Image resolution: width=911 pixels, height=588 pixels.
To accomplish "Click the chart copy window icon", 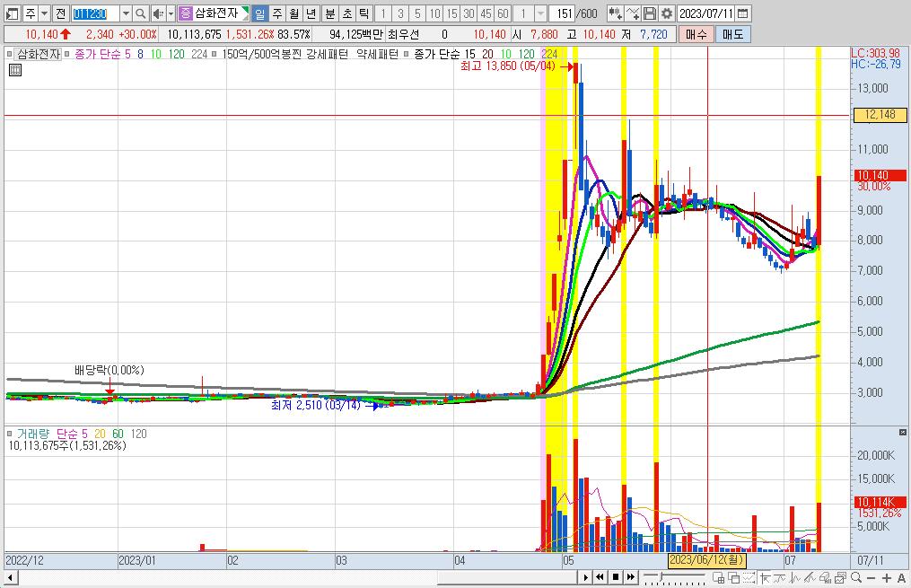I will click(x=840, y=577).
